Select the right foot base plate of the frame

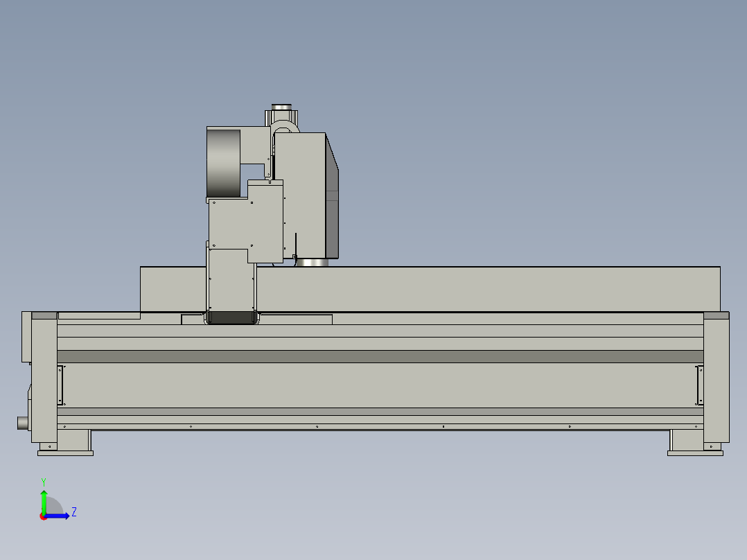click(x=695, y=453)
